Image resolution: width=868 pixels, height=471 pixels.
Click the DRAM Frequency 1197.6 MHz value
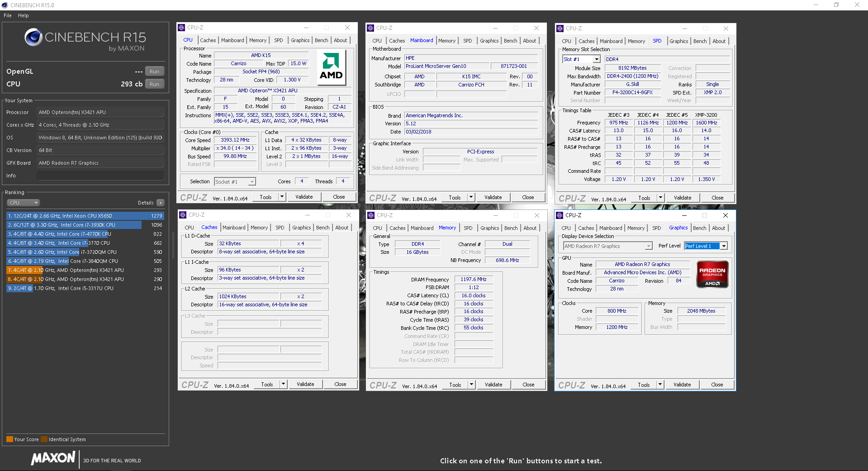(474, 279)
